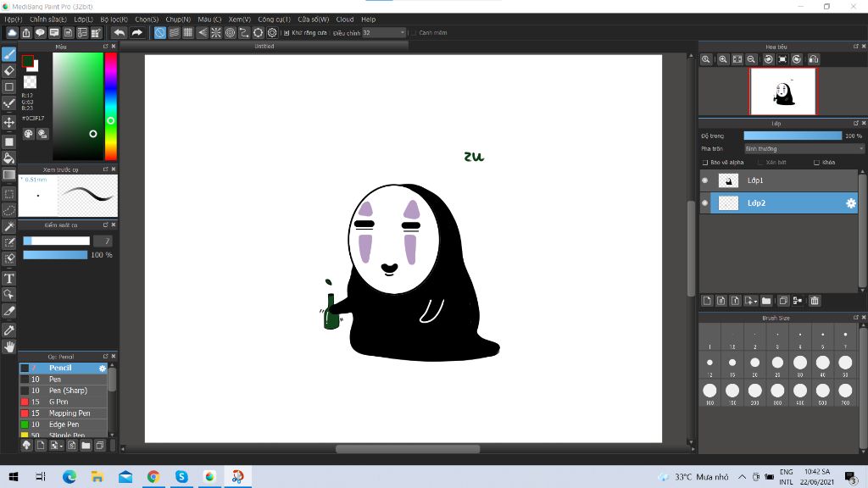This screenshot has height=488, width=868.
Task: Open the cloud save icon in toolbar
Action: point(12,33)
